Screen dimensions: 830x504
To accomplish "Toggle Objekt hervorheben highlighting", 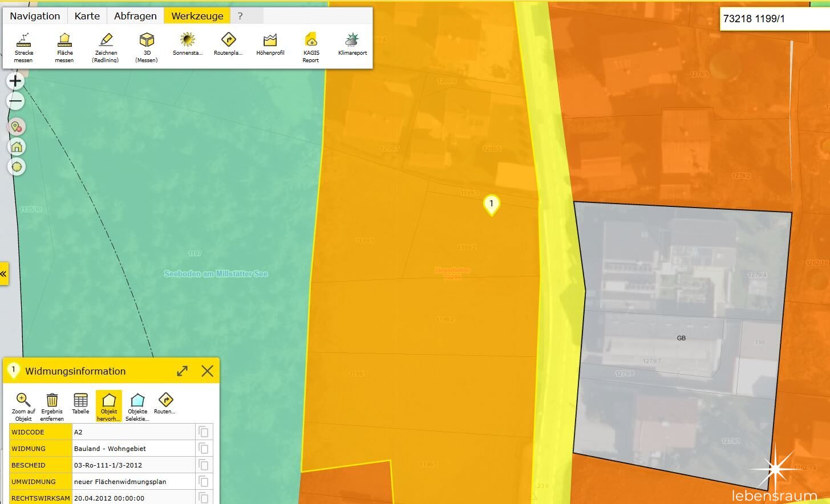I will 108,406.
